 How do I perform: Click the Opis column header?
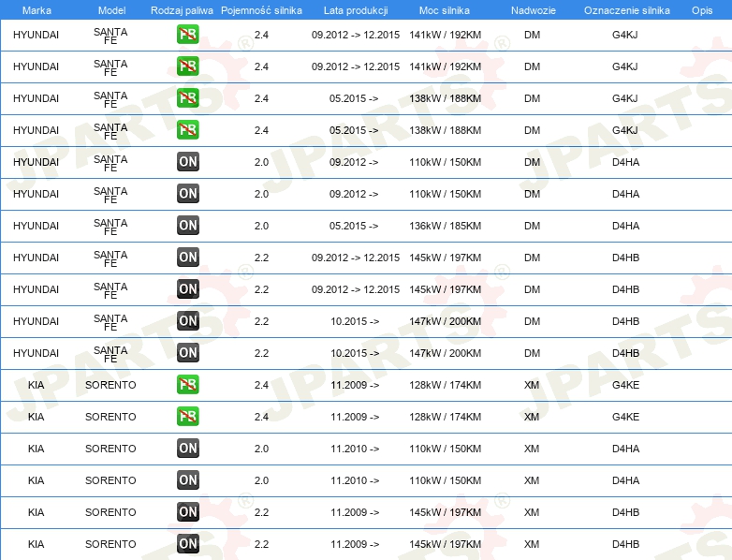(x=701, y=9)
